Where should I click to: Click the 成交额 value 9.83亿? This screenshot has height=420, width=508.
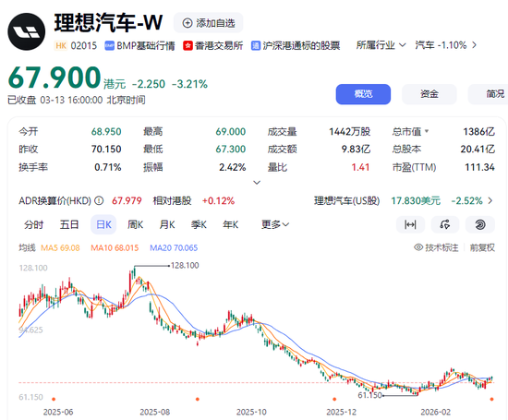356,149
